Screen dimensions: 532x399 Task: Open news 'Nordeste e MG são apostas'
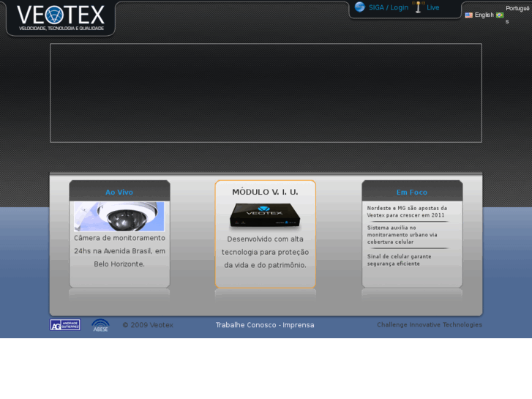click(407, 212)
